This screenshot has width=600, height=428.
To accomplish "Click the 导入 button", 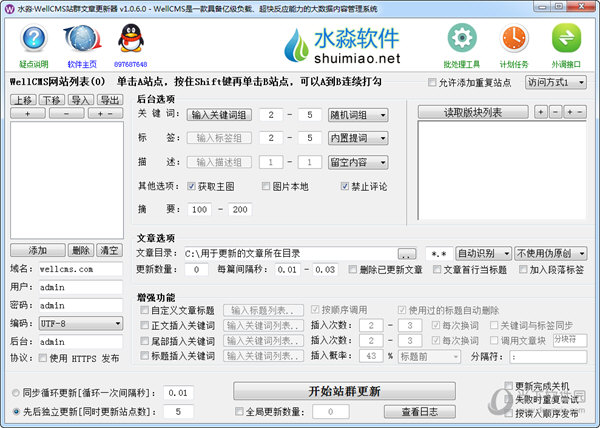I will pos(81,100).
